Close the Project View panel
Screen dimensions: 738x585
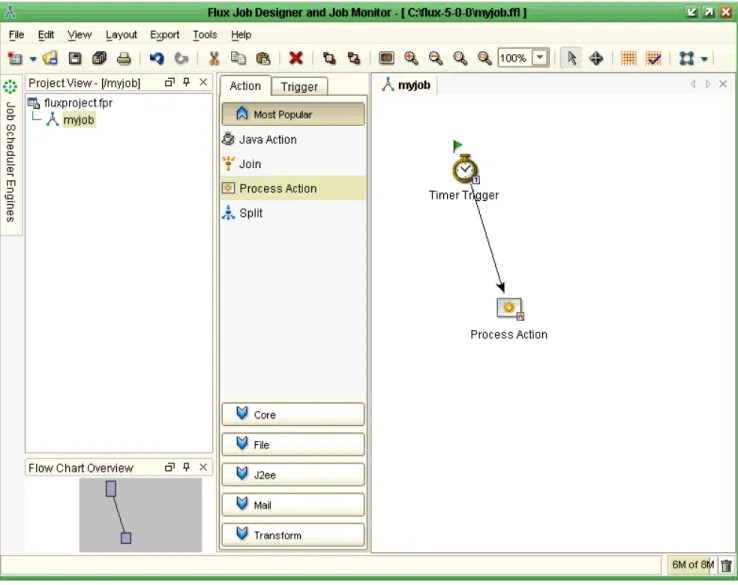click(x=203, y=82)
